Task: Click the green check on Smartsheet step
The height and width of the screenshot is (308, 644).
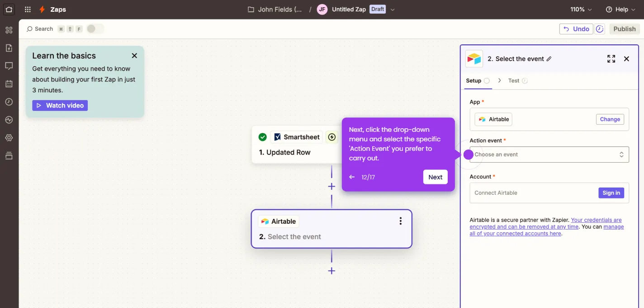Action: pyautogui.click(x=262, y=137)
